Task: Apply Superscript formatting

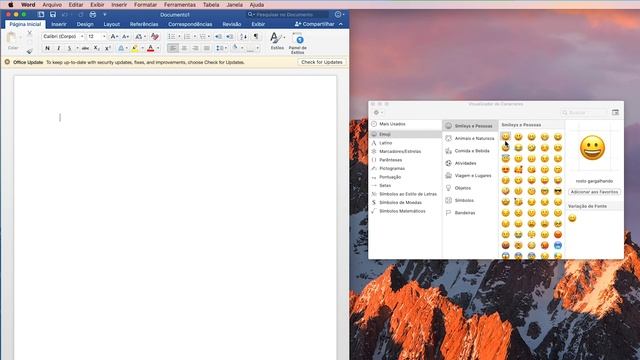Action: pyautogui.click(x=108, y=48)
